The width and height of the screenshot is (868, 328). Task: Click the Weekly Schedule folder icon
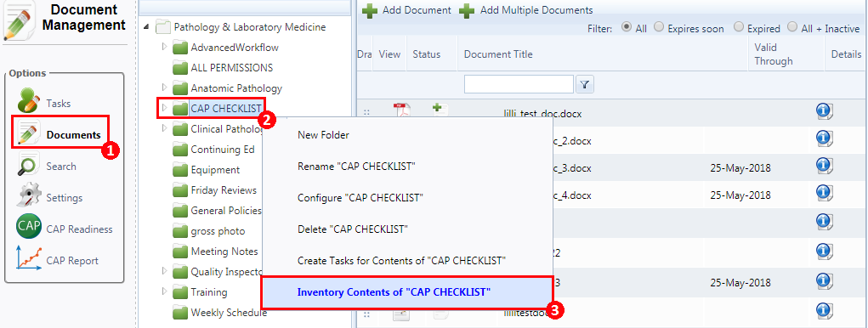[180, 313]
